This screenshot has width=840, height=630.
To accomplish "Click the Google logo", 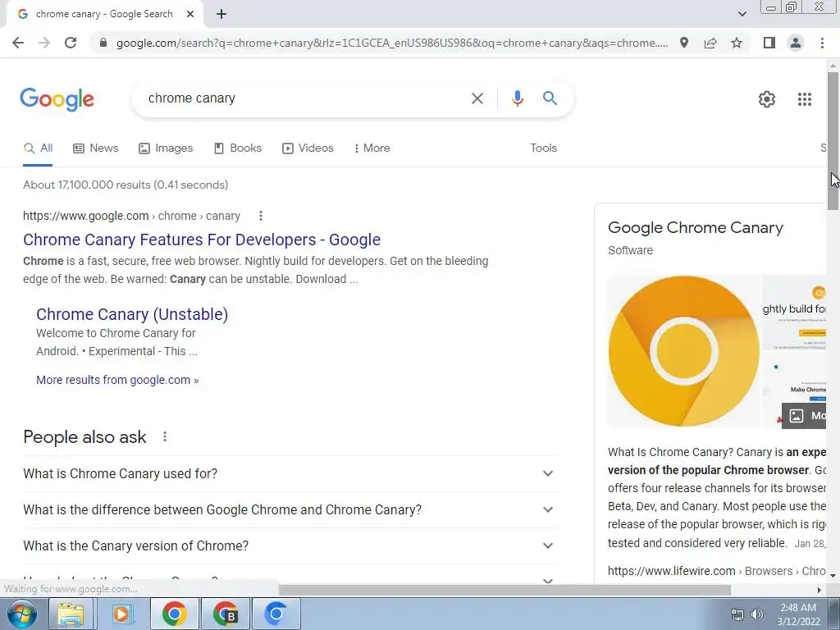I will point(57,99).
